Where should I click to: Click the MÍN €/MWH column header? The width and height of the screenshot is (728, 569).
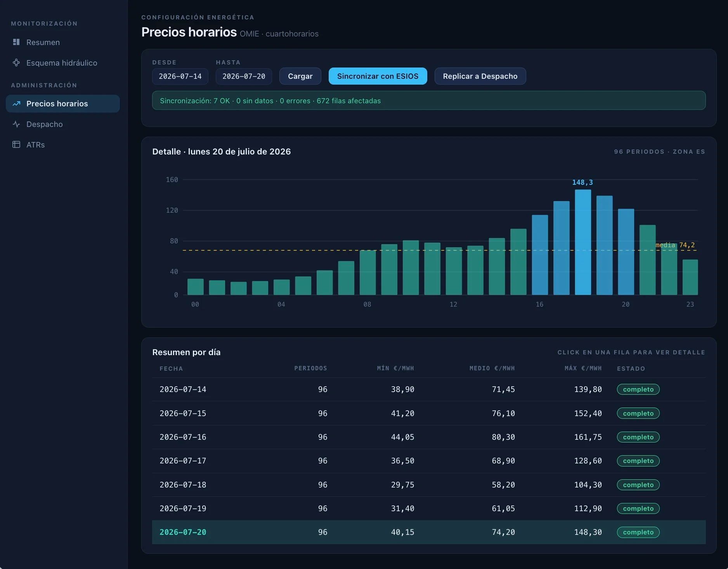click(395, 368)
